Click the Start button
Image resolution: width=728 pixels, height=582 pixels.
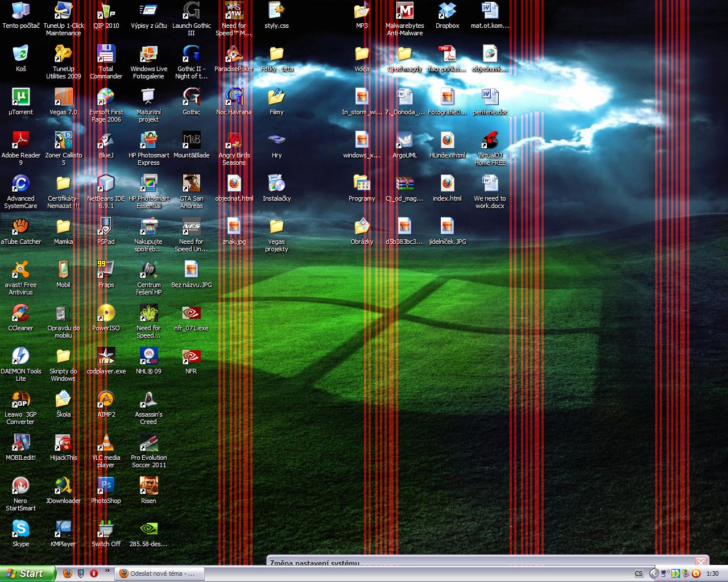[x=28, y=573]
